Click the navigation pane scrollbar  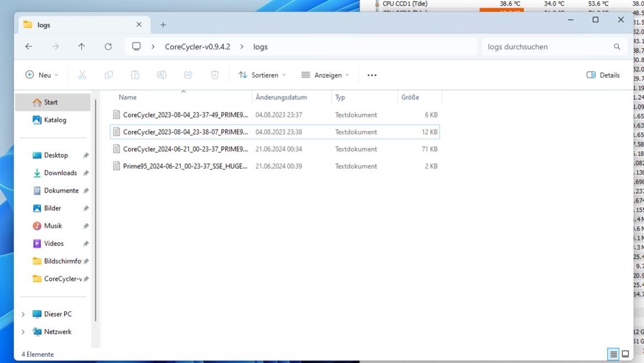click(95, 210)
